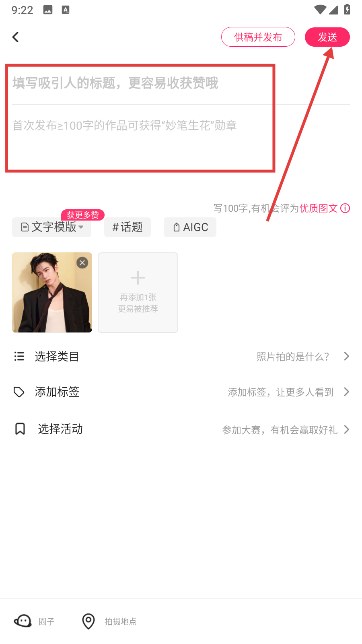Expand 选择活动 chevron arrow

pos(346,429)
